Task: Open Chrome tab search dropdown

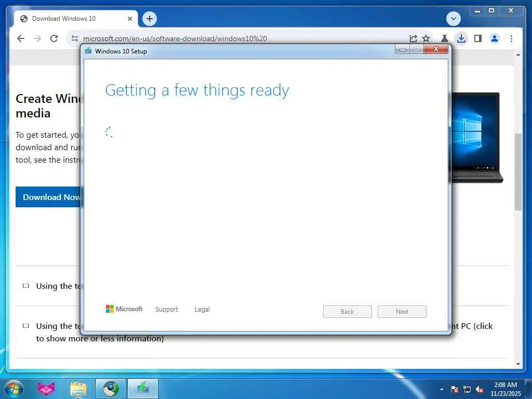Action: coord(454,18)
